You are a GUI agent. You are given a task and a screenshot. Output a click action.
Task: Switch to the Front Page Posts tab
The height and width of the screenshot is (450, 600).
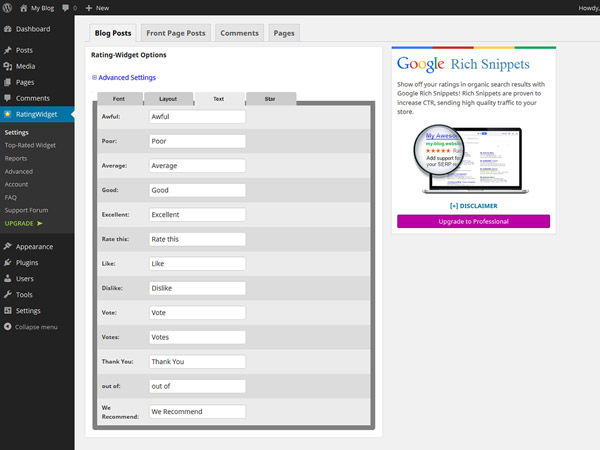coord(176,33)
